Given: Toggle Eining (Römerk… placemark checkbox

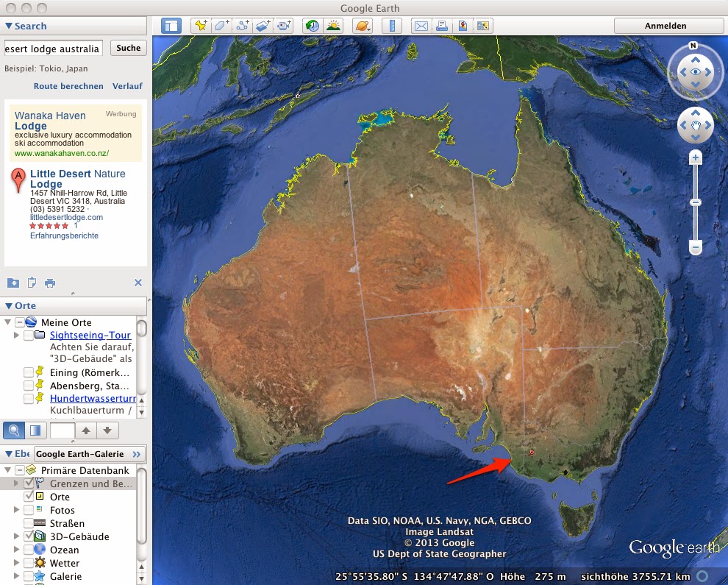Looking at the screenshot, I should pyautogui.click(x=29, y=372).
